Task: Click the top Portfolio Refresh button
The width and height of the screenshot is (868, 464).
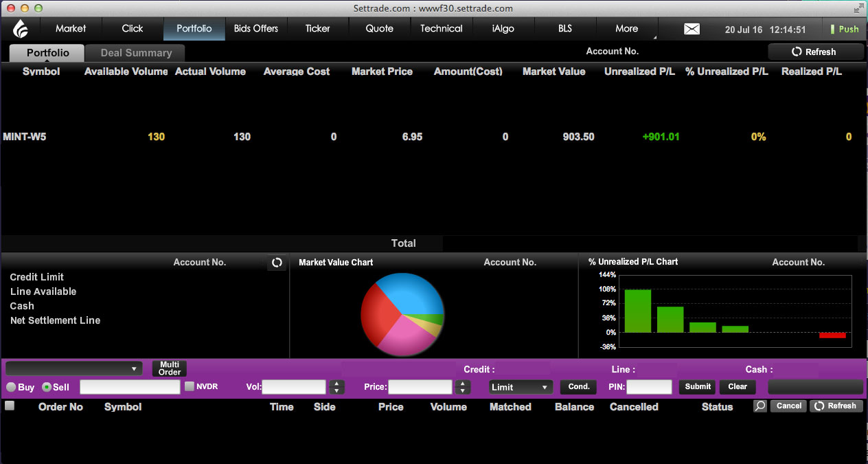Action: click(816, 52)
